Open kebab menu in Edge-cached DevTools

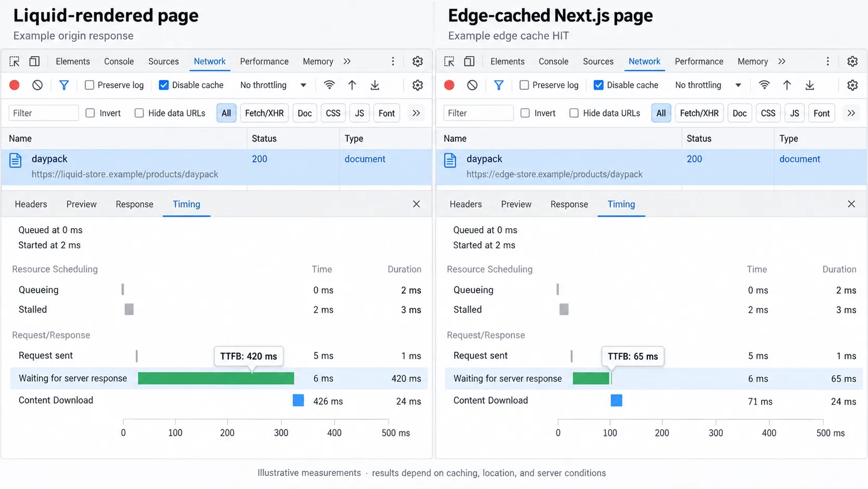tap(828, 61)
